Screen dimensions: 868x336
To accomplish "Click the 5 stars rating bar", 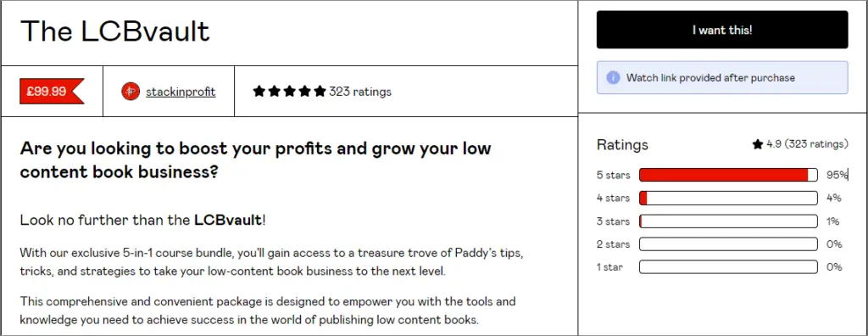I will [728, 175].
